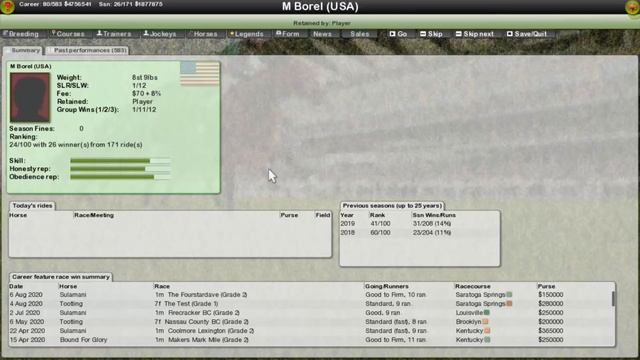The width and height of the screenshot is (640, 360).
Task: Click the Purse header in feature race summary
Action: coord(546,286)
